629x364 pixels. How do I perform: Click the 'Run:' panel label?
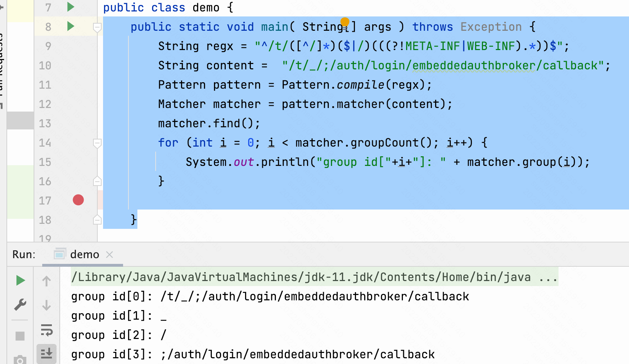point(24,254)
